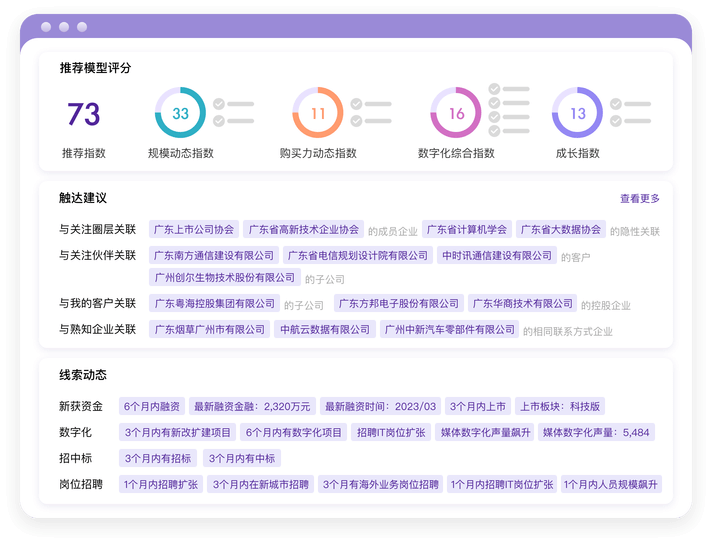This screenshot has height=544, width=712.
Task: Click the first check icon beside 数字化综合指数 gauge
Action: click(494, 89)
